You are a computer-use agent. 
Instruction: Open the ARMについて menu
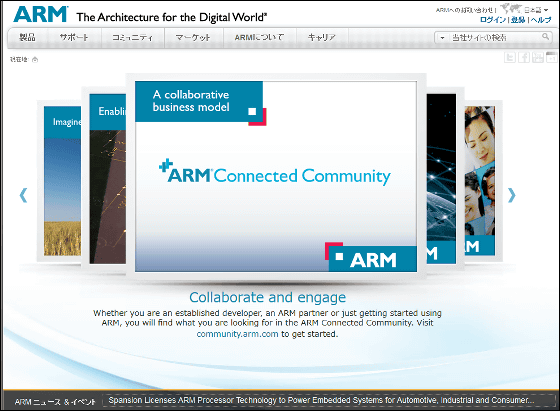tap(259, 37)
